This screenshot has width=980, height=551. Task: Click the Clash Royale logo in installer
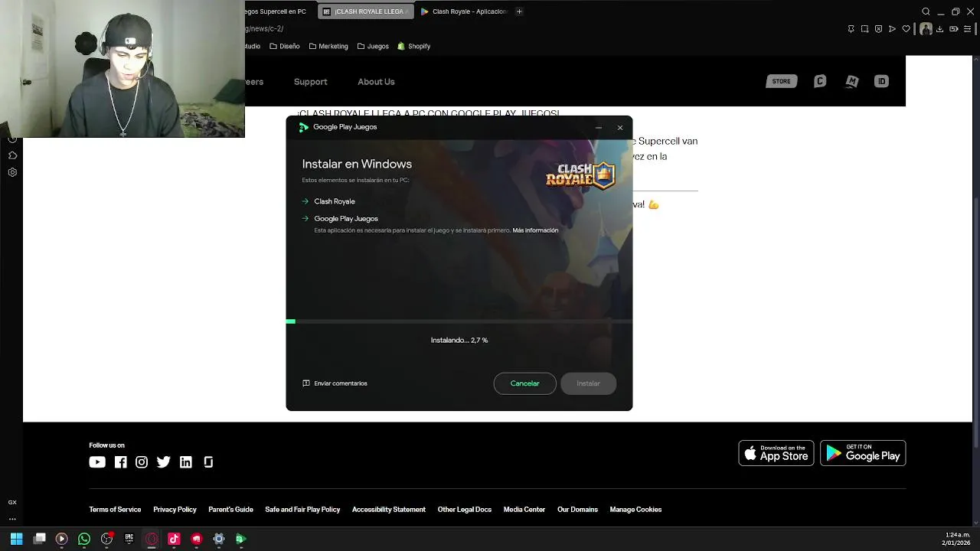coord(580,175)
